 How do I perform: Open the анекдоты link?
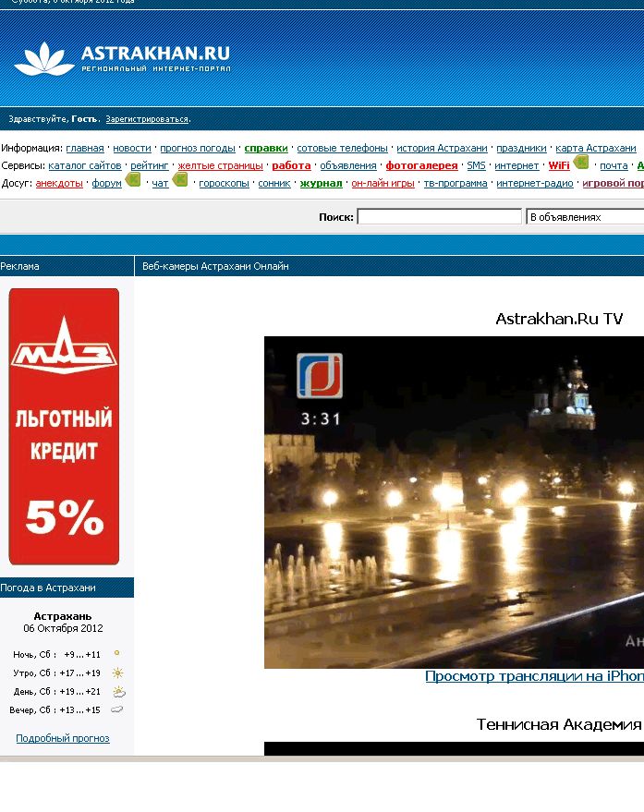click(59, 183)
